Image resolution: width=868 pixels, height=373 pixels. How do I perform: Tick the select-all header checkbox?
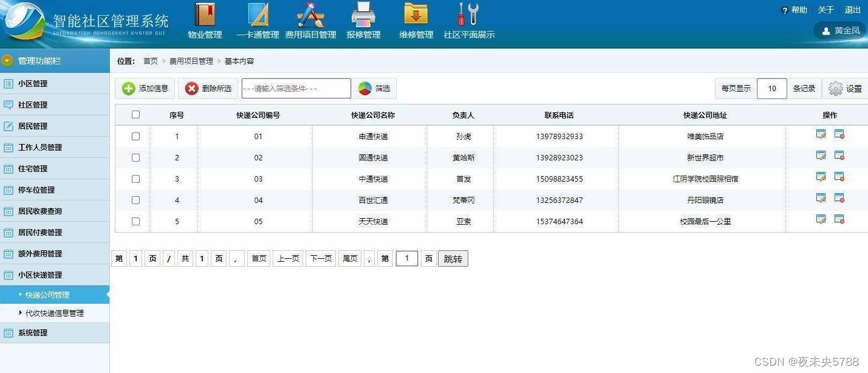(135, 114)
